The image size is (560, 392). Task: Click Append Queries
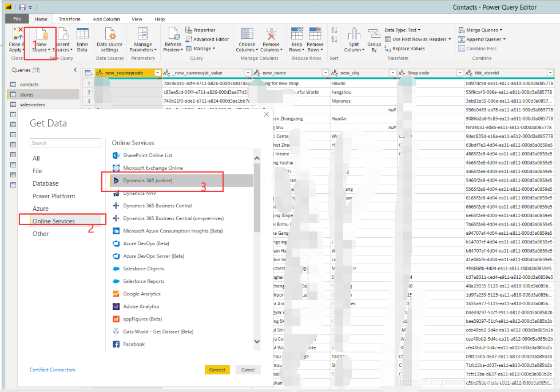coord(482,39)
